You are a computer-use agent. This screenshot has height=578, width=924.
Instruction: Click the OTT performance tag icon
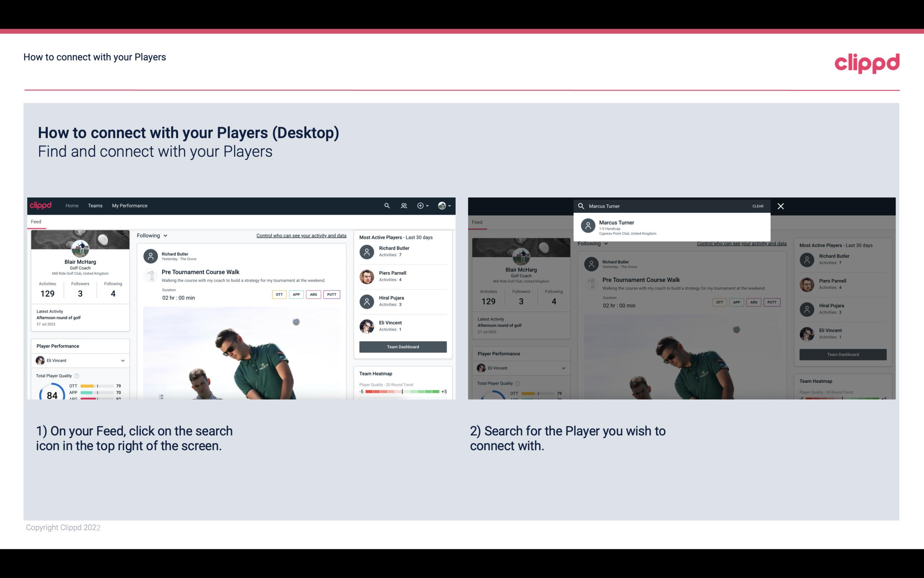[279, 293]
